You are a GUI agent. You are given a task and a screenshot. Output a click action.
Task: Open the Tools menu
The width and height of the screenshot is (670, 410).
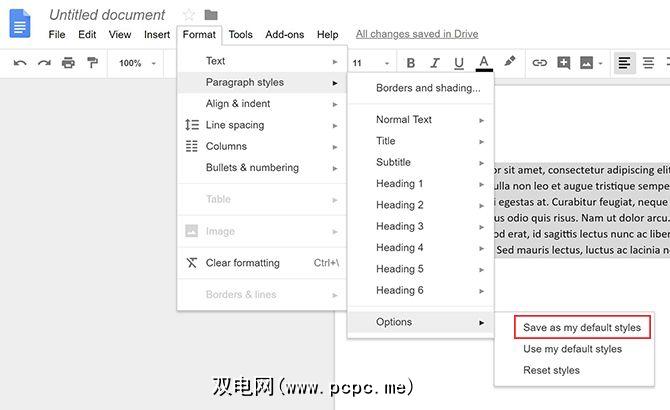point(240,34)
